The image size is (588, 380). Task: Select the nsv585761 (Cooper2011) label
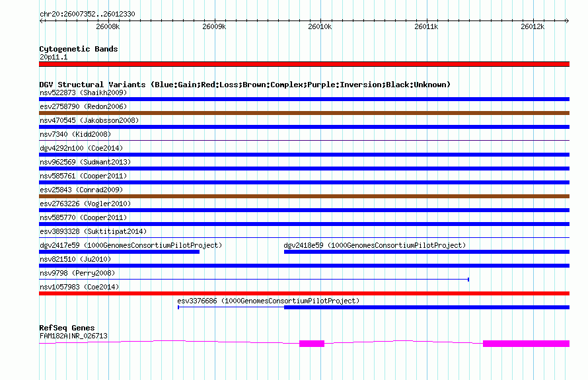(83, 176)
